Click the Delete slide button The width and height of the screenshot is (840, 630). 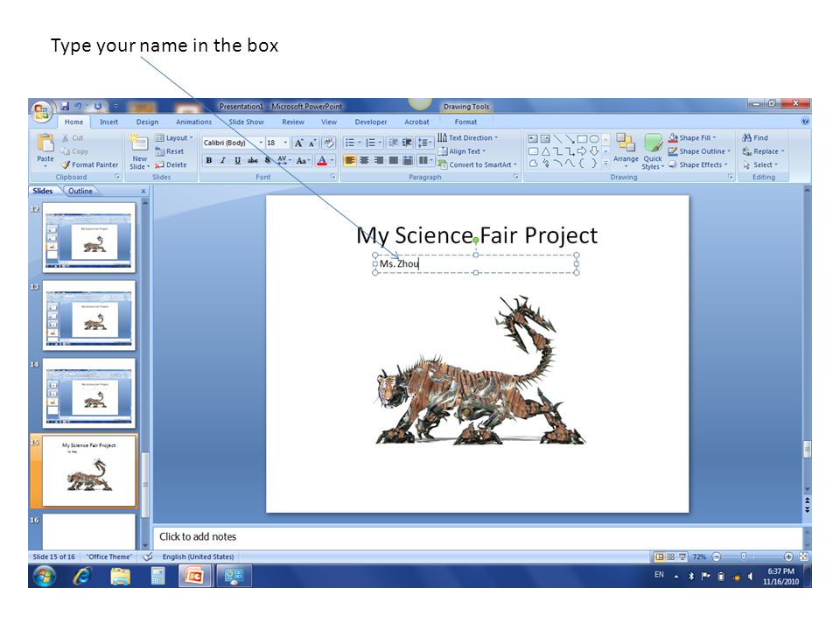point(171,165)
